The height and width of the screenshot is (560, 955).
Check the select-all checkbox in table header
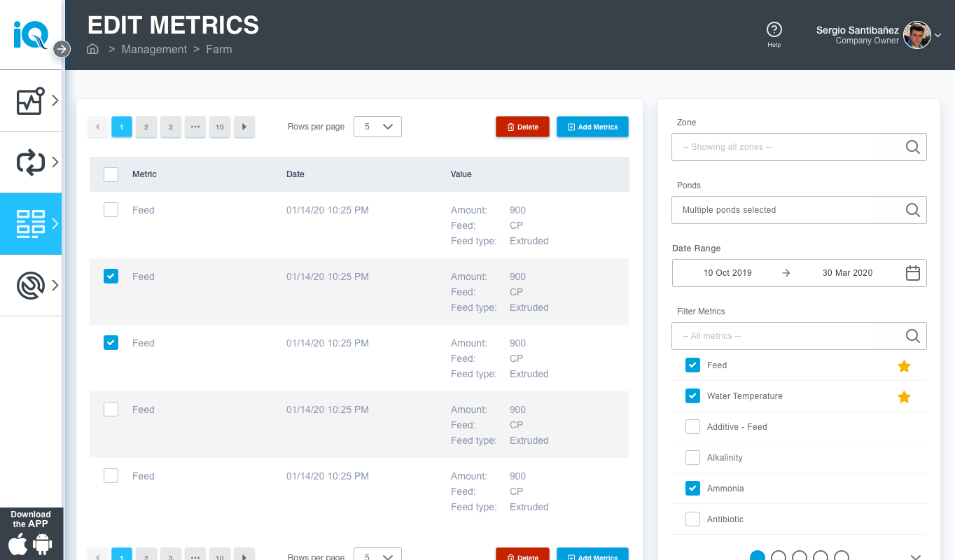click(x=111, y=174)
